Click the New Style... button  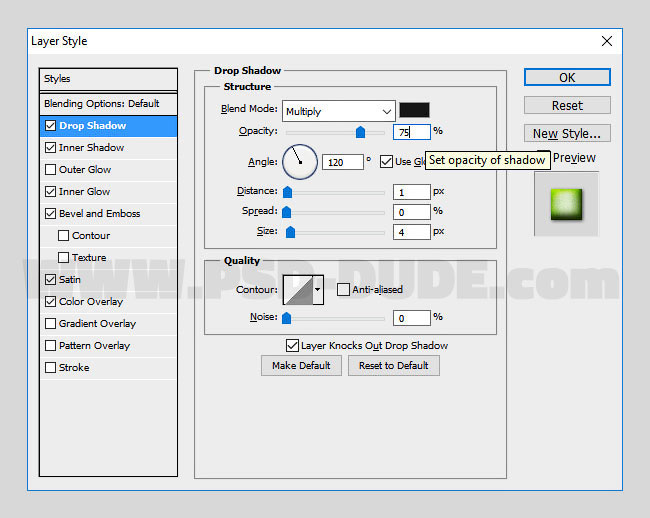(x=567, y=133)
